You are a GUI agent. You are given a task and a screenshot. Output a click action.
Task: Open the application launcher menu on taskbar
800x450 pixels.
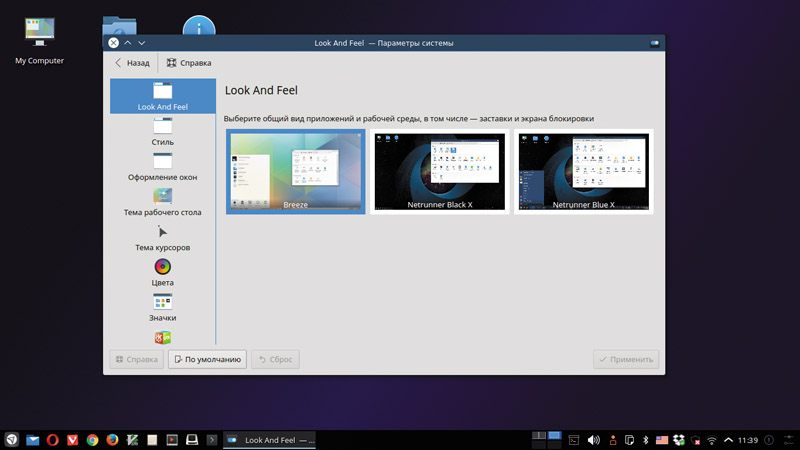point(12,439)
